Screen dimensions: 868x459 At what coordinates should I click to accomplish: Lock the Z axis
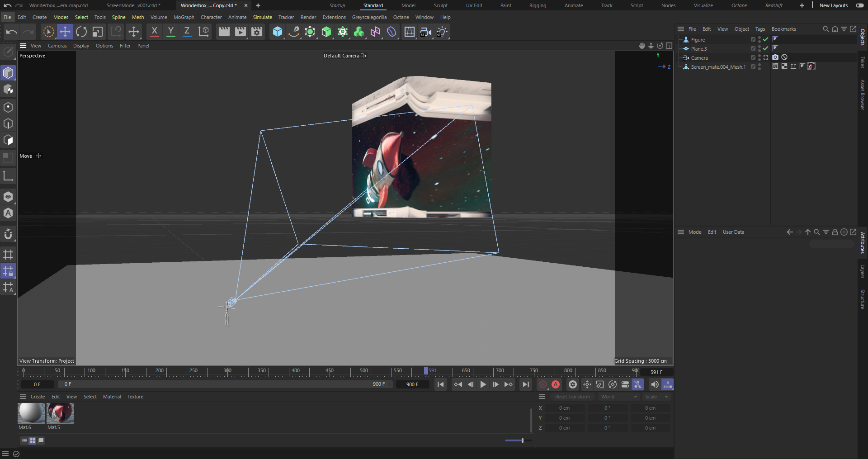click(x=187, y=32)
